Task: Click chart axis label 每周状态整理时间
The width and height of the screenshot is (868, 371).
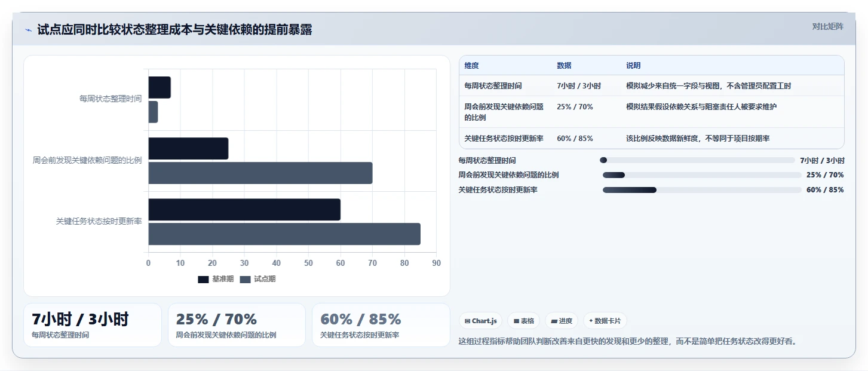Action: pos(111,99)
